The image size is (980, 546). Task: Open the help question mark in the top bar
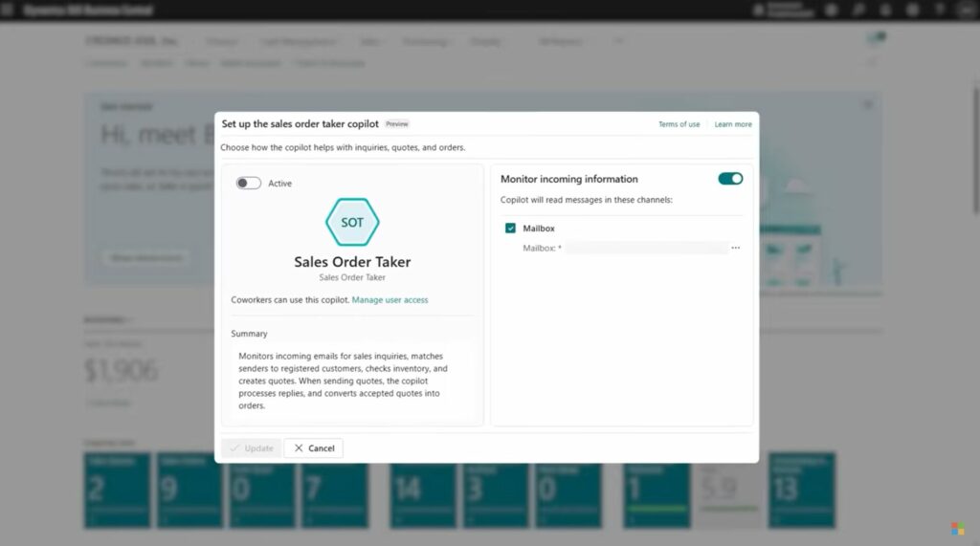(939, 10)
